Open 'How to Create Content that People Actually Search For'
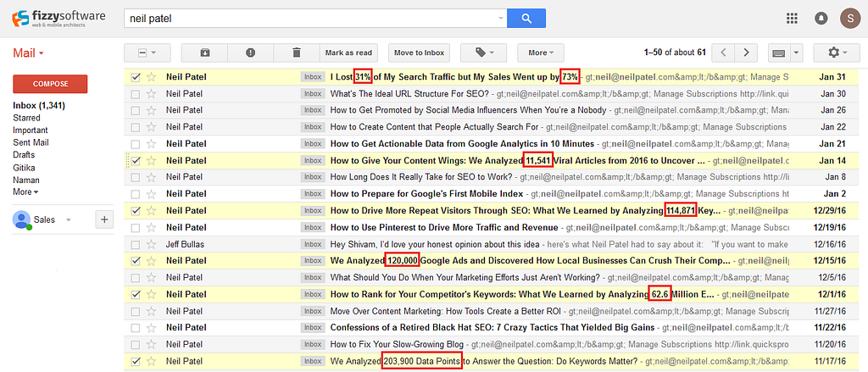This screenshot has width=868, height=372. [x=435, y=127]
